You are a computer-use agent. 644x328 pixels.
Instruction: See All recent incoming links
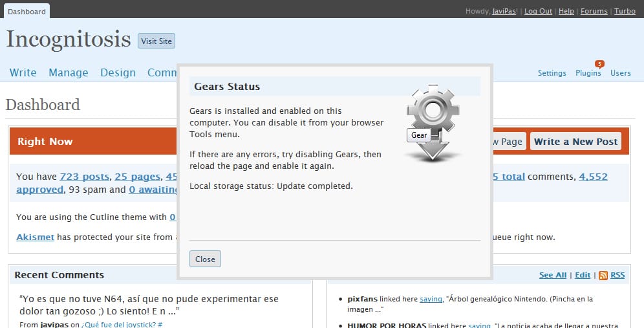pyautogui.click(x=552, y=275)
